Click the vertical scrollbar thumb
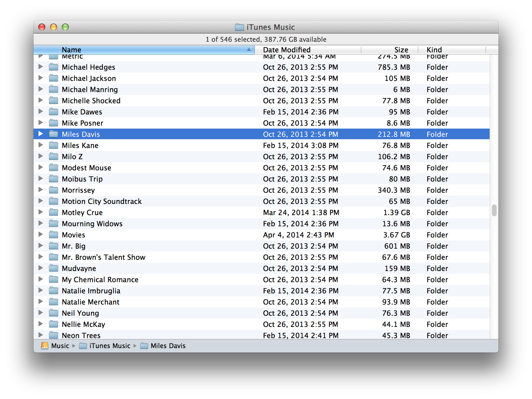Screen dimensions: 532x399 pyautogui.click(x=494, y=210)
